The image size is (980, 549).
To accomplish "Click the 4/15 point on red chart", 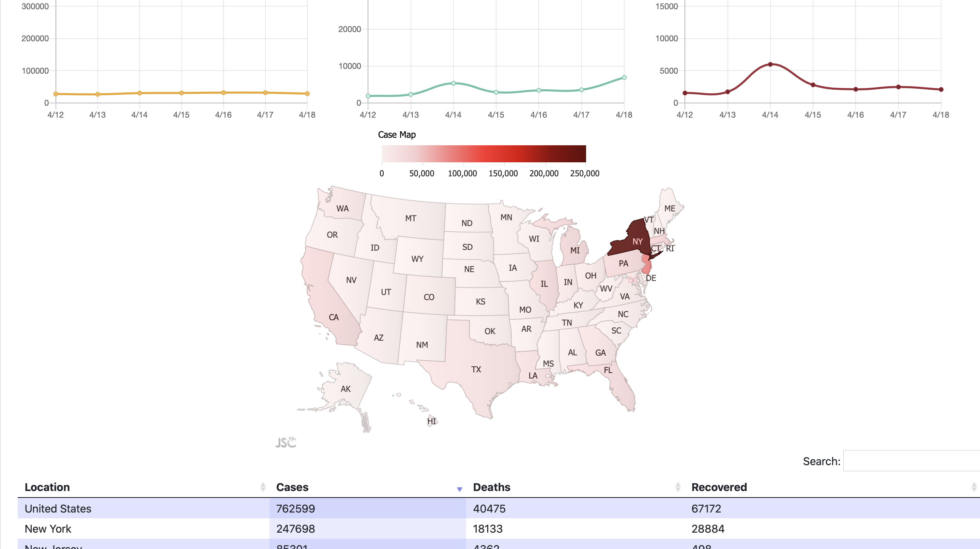I will click(813, 85).
